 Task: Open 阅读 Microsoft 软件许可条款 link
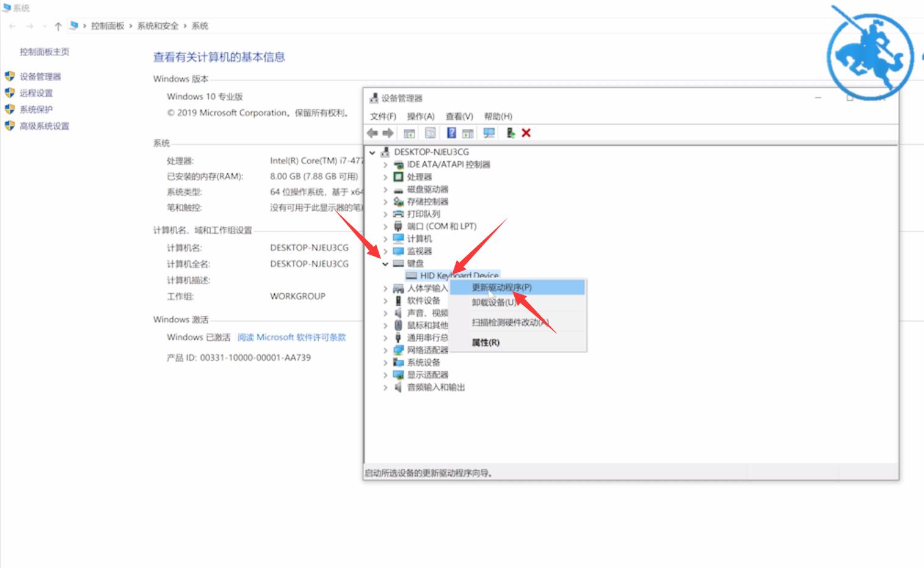coord(292,337)
